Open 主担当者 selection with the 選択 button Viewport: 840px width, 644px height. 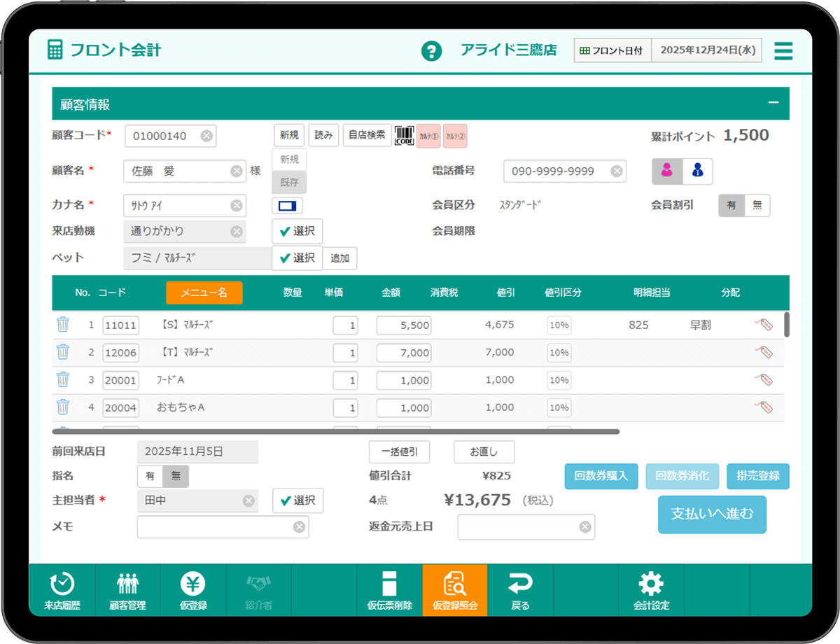pyautogui.click(x=297, y=500)
